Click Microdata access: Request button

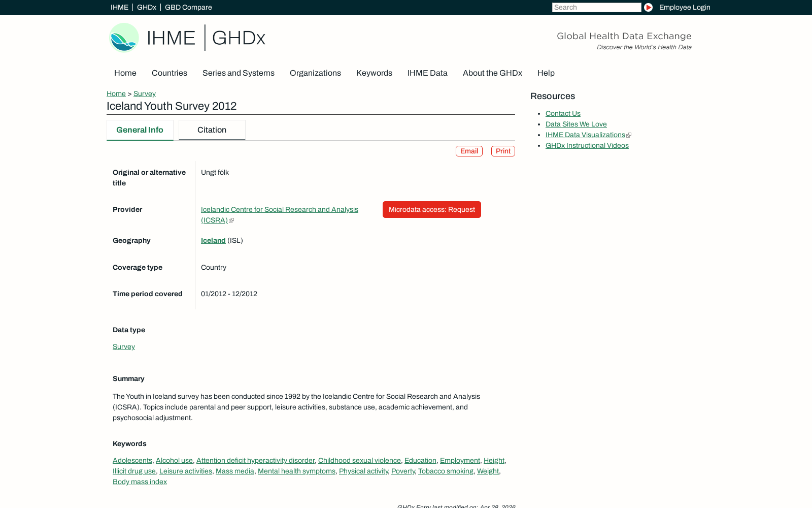pyautogui.click(x=432, y=209)
